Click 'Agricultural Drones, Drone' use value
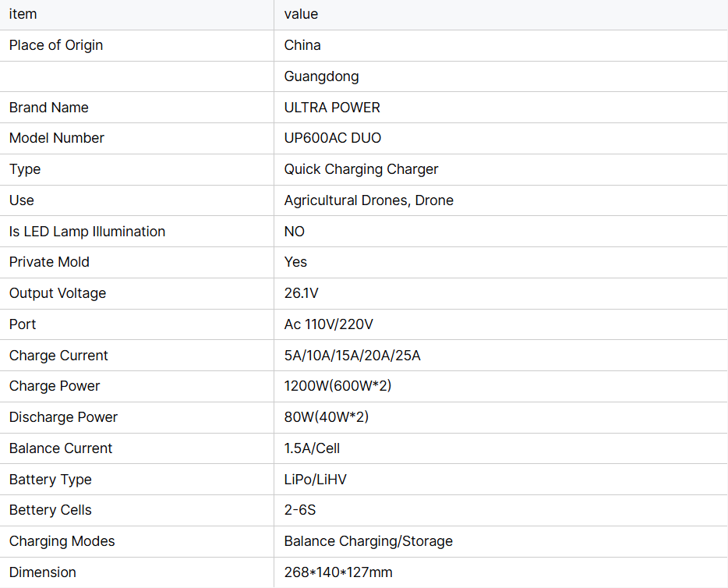 click(x=369, y=200)
